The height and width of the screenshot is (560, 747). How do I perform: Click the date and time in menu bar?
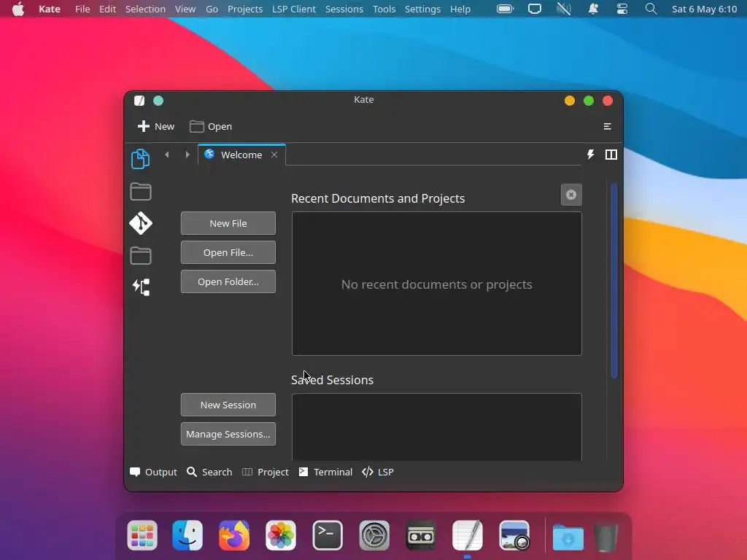tap(704, 9)
